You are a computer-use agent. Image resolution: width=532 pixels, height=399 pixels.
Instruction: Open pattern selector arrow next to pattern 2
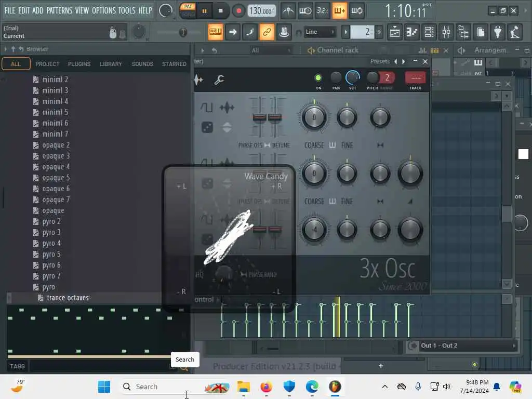(x=345, y=32)
